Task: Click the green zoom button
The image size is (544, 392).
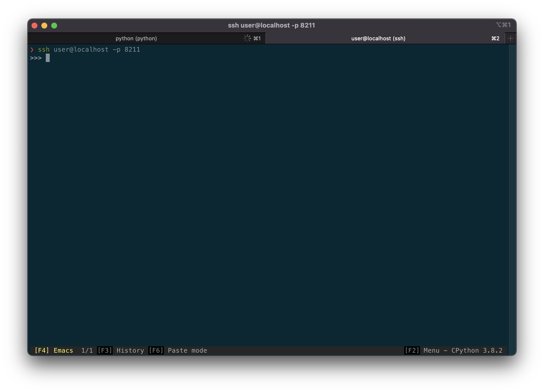Action: [54, 25]
